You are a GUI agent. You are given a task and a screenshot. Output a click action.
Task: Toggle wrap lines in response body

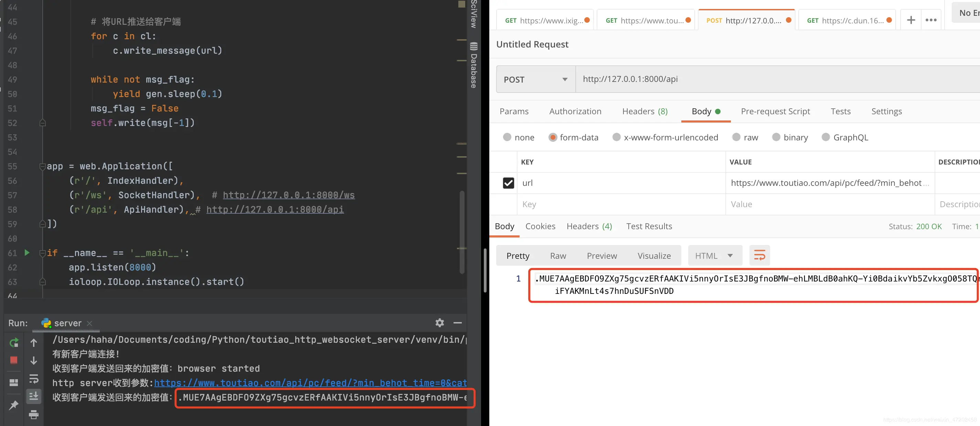point(759,256)
